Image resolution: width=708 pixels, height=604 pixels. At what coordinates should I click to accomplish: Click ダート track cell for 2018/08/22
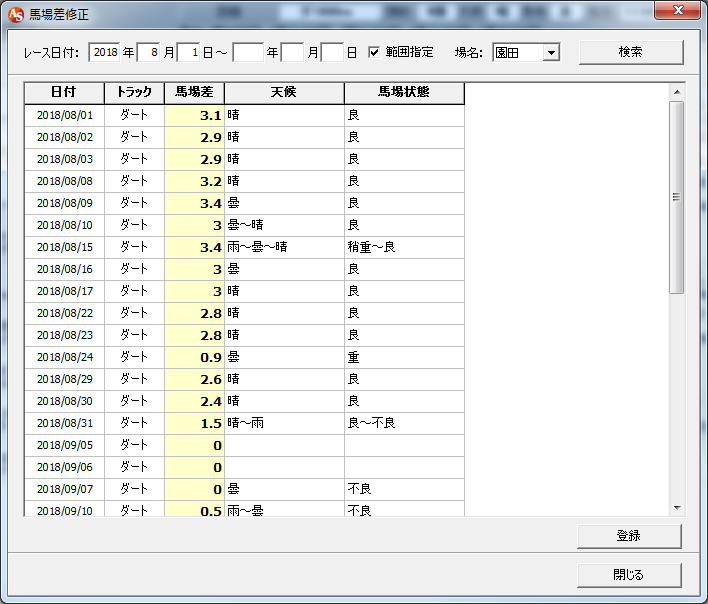(134, 314)
